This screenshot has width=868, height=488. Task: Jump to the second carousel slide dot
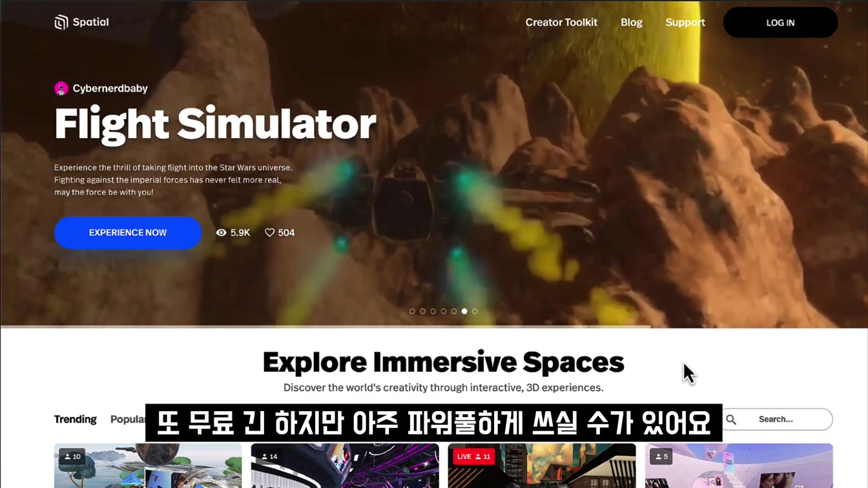(x=422, y=311)
